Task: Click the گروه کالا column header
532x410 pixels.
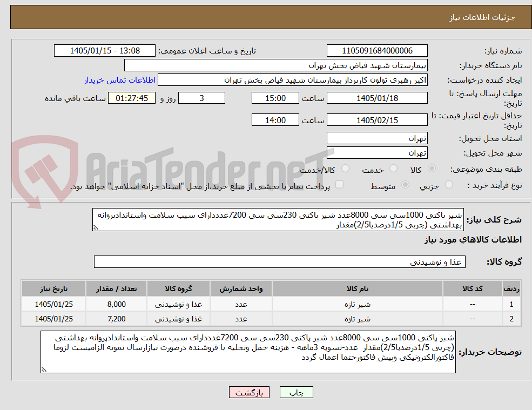Action: tap(178, 288)
